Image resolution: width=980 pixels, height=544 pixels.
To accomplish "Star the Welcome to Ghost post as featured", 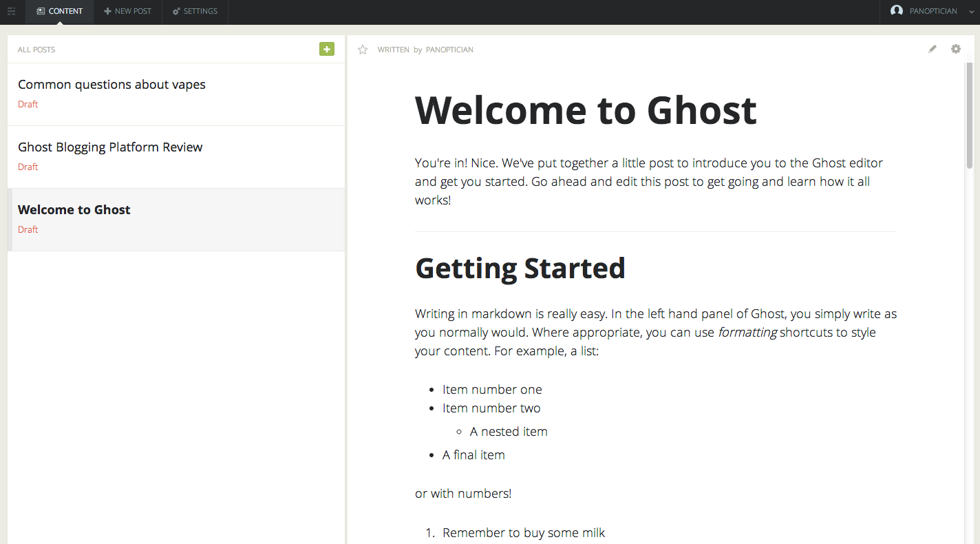I will [x=363, y=50].
